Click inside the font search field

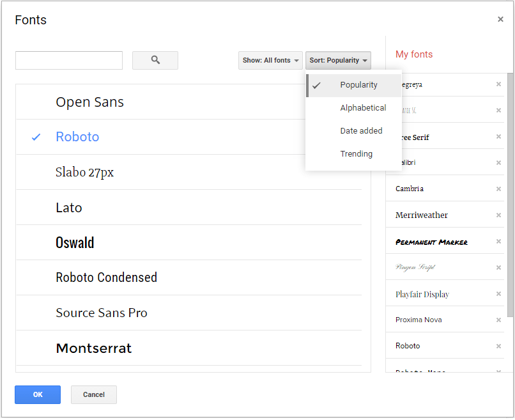tap(68, 60)
